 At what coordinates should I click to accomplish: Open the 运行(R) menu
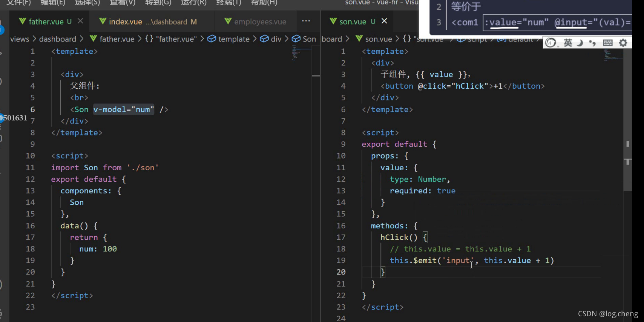tap(194, 3)
